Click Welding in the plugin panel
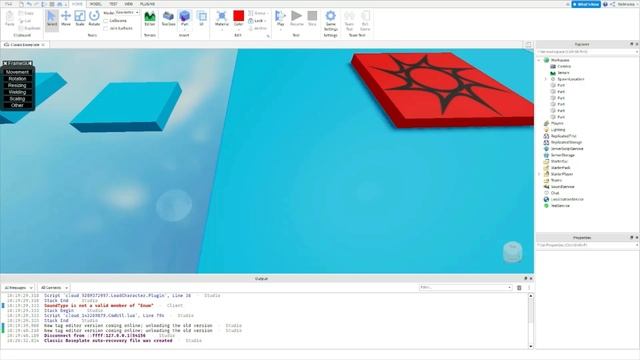Viewport: 640px width, 360px height. pyautogui.click(x=17, y=92)
